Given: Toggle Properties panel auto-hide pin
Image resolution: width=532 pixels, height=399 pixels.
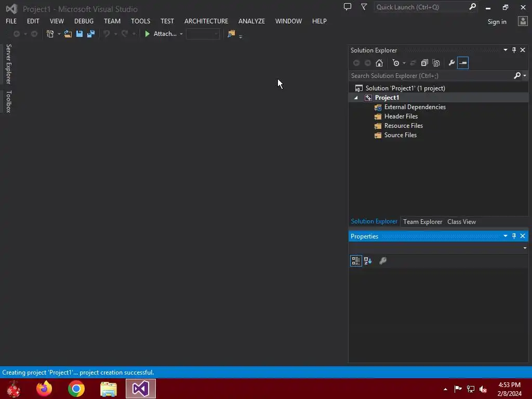Looking at the screenshot, I should 514,236.
